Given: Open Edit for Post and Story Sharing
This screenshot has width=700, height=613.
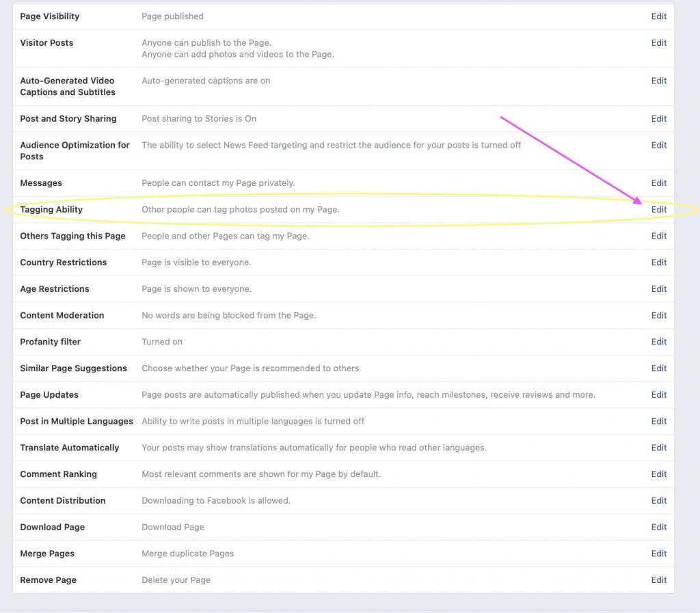Looking at the screenshot, I should click(x=658, y=119).
